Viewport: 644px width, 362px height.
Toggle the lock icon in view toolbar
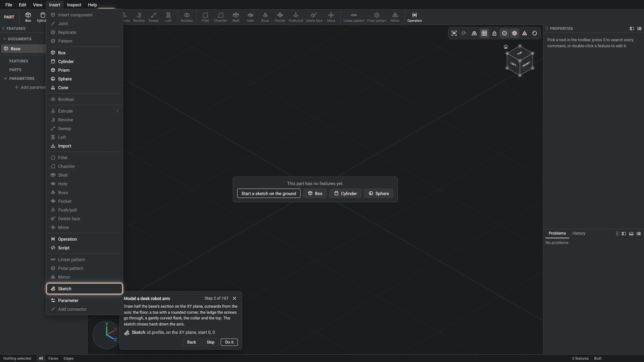(494, 33)
